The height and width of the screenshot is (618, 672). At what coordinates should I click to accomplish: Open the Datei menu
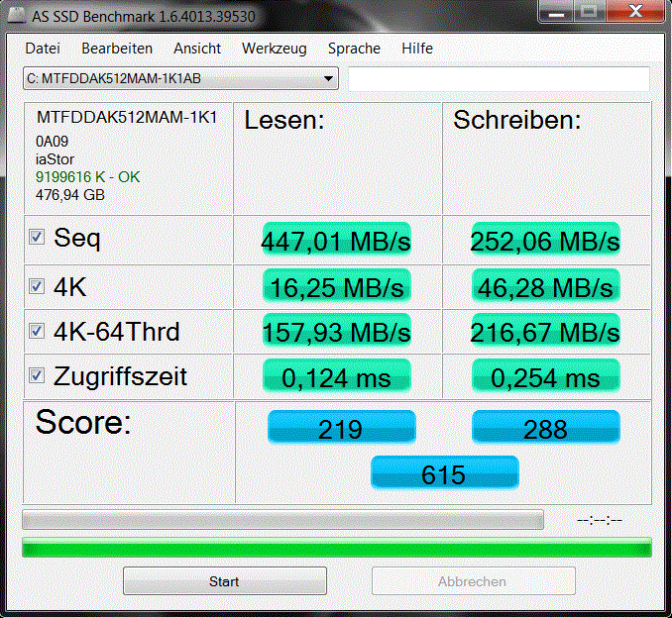point(43,49)
